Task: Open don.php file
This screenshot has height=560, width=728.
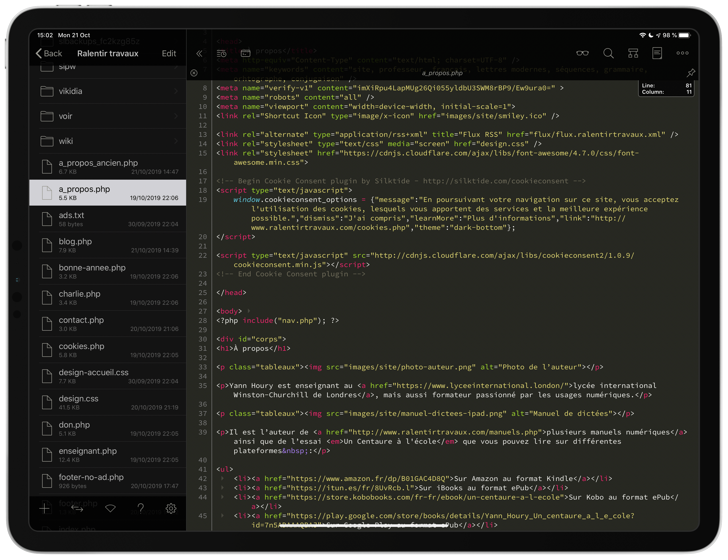Action: (108, 428)
